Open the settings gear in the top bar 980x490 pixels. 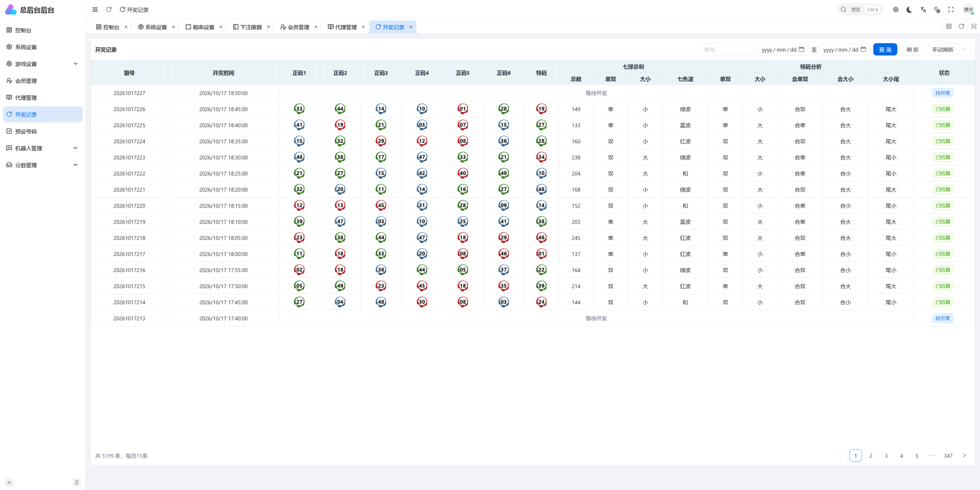pos(896,10)
